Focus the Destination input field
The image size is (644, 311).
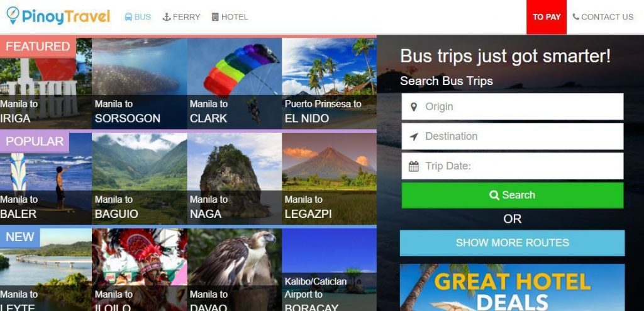[x=512, y=137]
